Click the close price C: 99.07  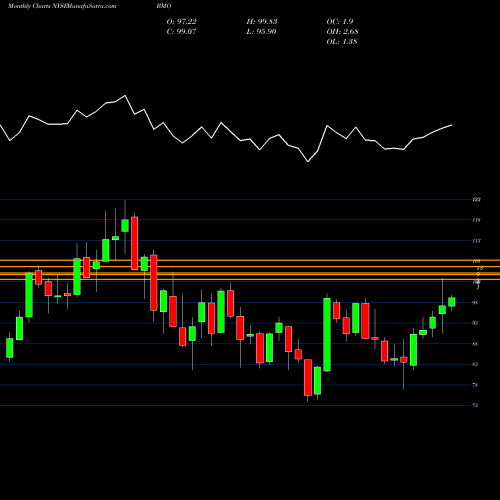(x=182, y=32)
